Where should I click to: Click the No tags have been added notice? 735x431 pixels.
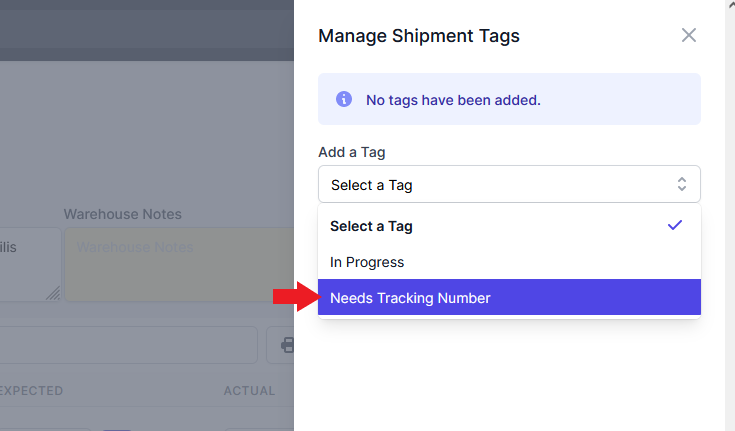pos(509,99)
